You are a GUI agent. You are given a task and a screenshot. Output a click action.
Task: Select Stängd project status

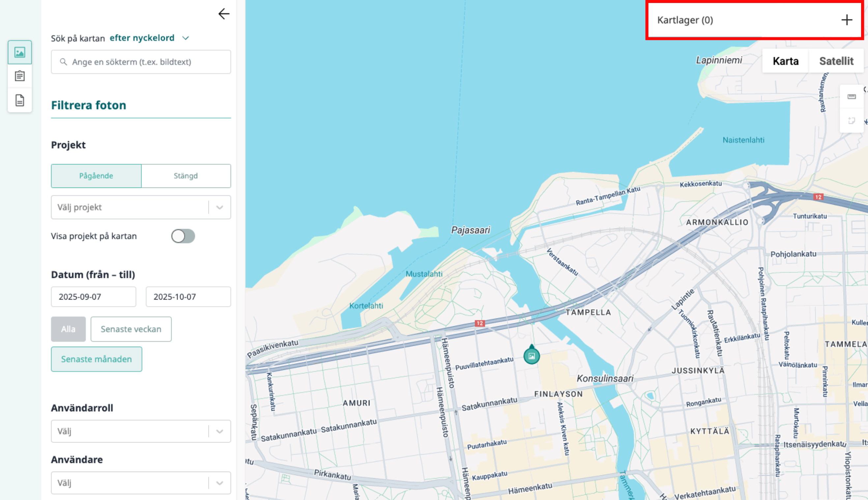pos(186,176)
